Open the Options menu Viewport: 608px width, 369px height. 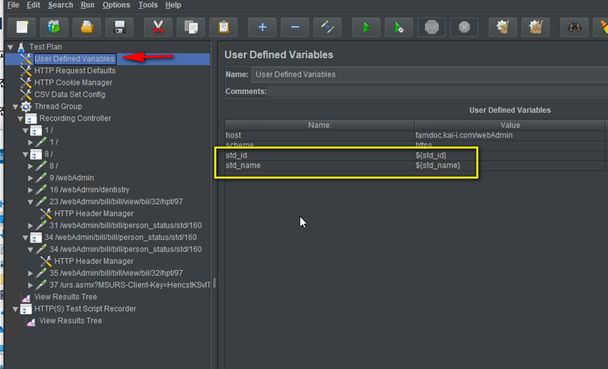pyautogui.click(x=116, y=5)
